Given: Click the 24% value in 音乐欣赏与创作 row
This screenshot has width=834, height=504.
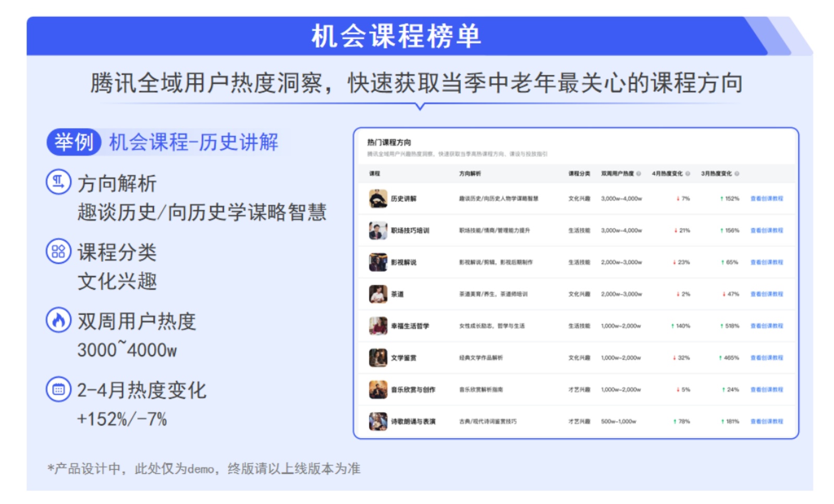Looking at the screenshot, I should click(x=731, y=389).
